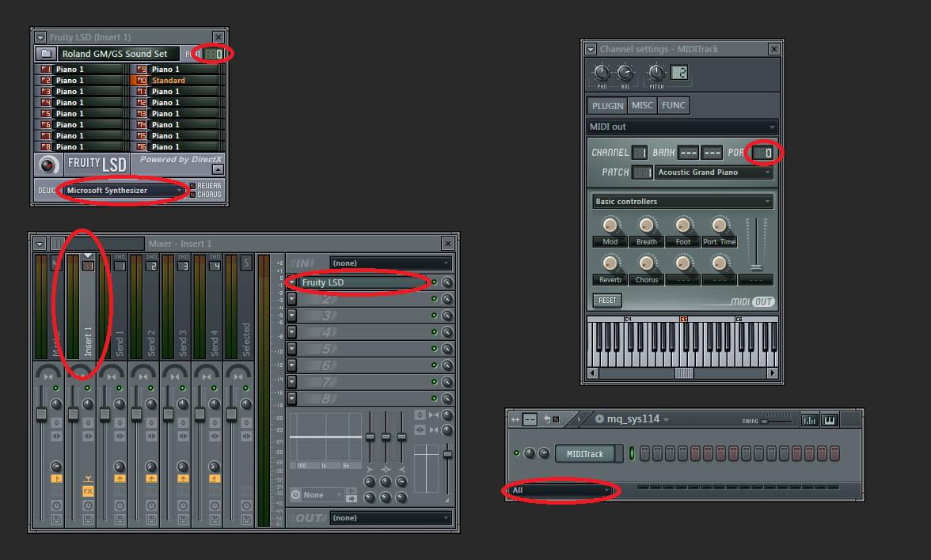Click Send 1 orange routing arrow

(x=120, y=478)
